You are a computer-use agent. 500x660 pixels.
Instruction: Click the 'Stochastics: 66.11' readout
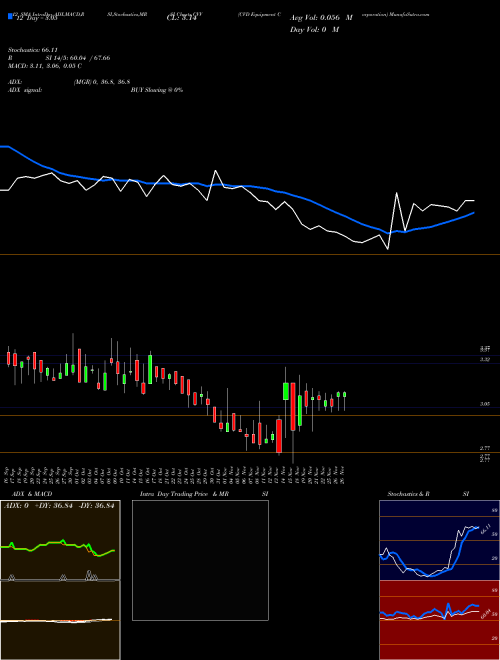pos(33,50)
